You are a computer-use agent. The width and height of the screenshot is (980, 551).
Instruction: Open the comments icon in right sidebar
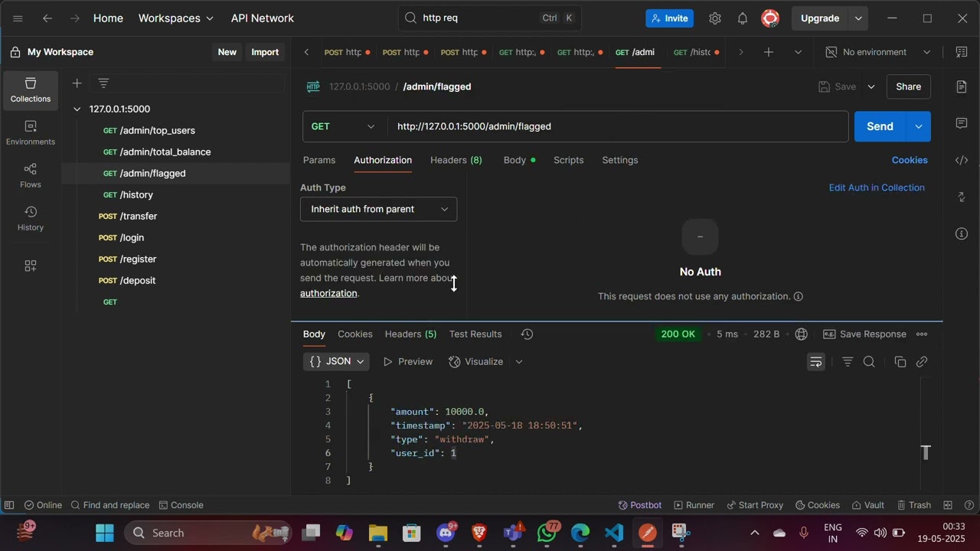click(x=962, y=123)
